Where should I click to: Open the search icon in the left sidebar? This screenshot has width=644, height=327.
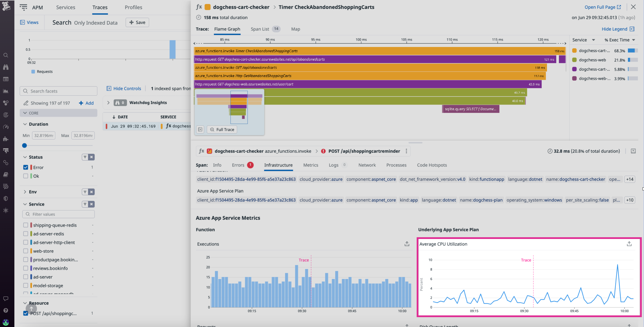click(6, 55)
